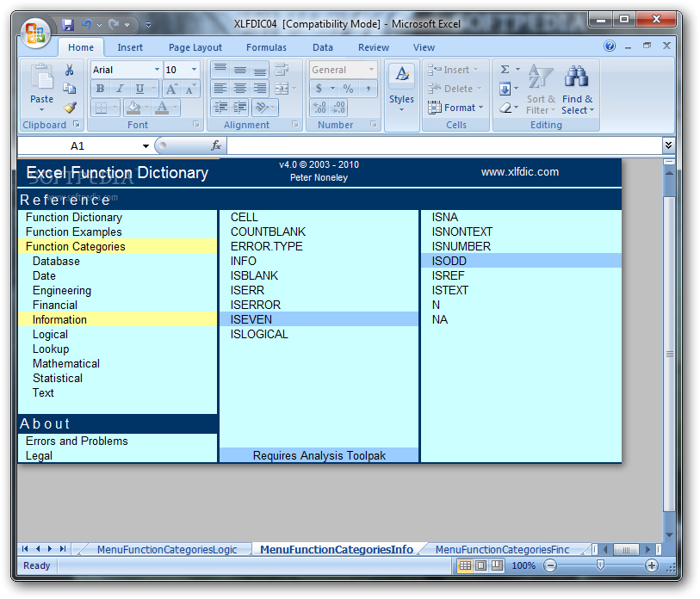Decrease decimal places
The height and width of the screenshot is (599, 700).
tap(338, 108)
